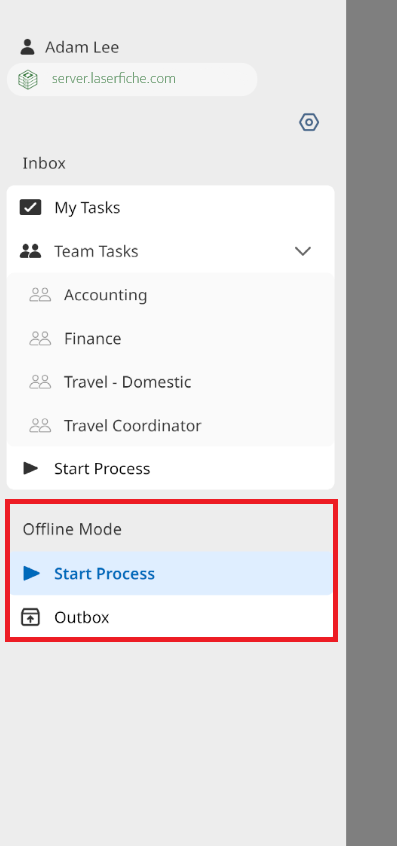Viewport: 397px width, 846px height.
Task: Click the Team Tasks people icon
Action: click(30, 251)
